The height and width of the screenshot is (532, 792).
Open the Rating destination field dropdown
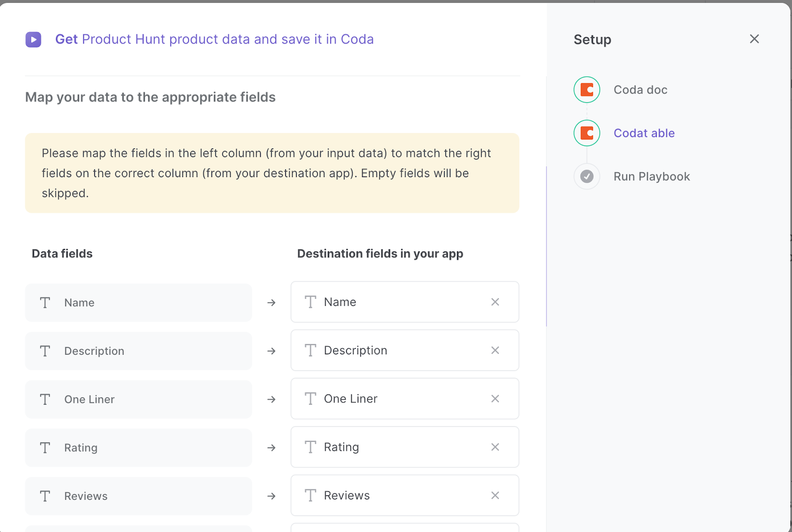(x=405, y=447)
